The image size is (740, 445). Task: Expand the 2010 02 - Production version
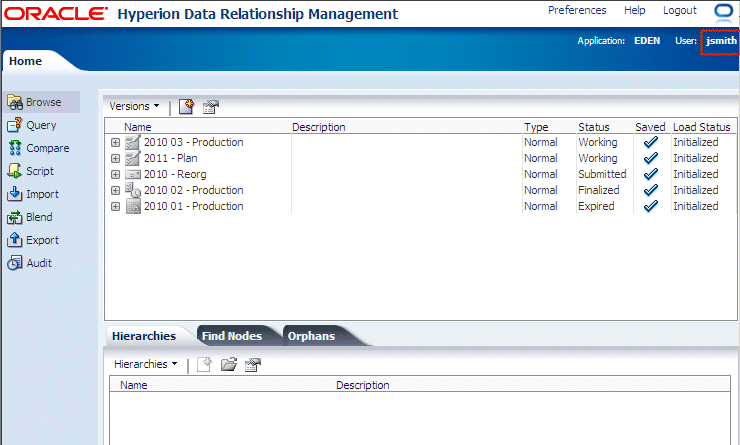click(x=115, y=191)
